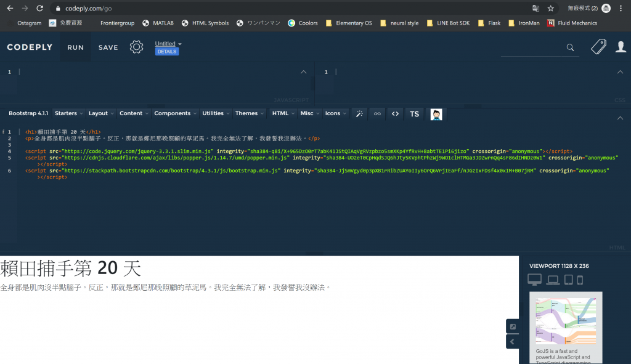
Task: Open the Misc dropdown
Action: 310,113
